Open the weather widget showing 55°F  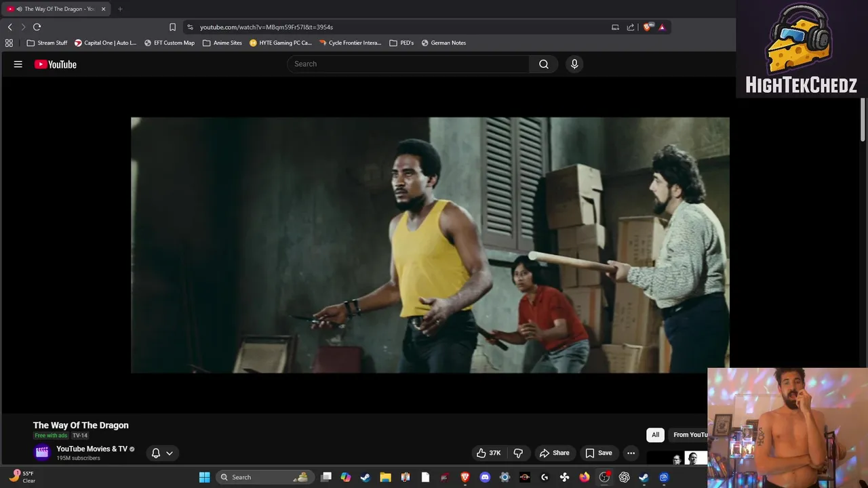pos(23,477)
